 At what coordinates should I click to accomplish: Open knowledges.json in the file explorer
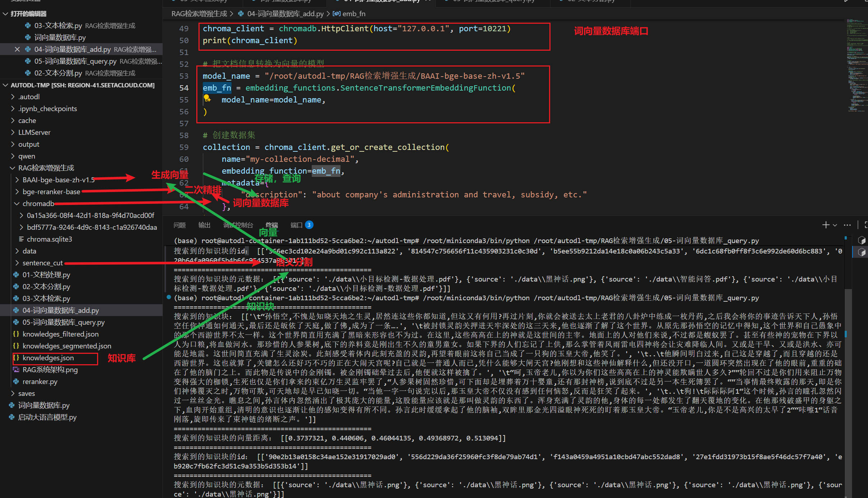[48, 358]
